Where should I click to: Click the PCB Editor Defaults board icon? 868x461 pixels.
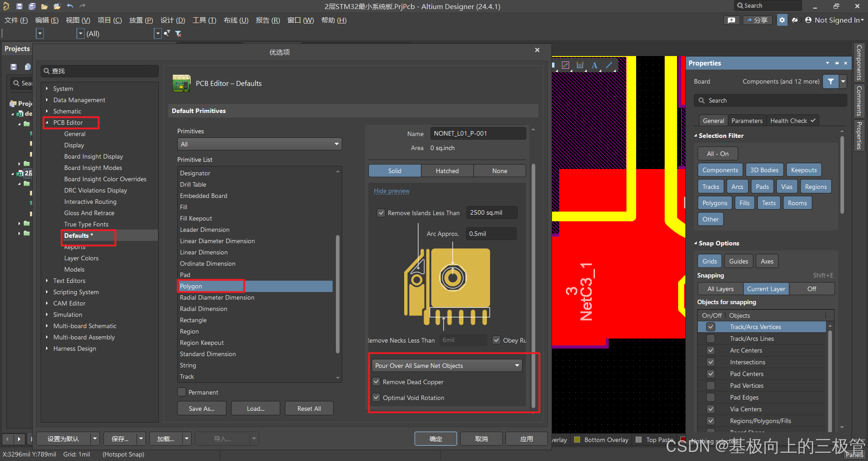point(181,84)
